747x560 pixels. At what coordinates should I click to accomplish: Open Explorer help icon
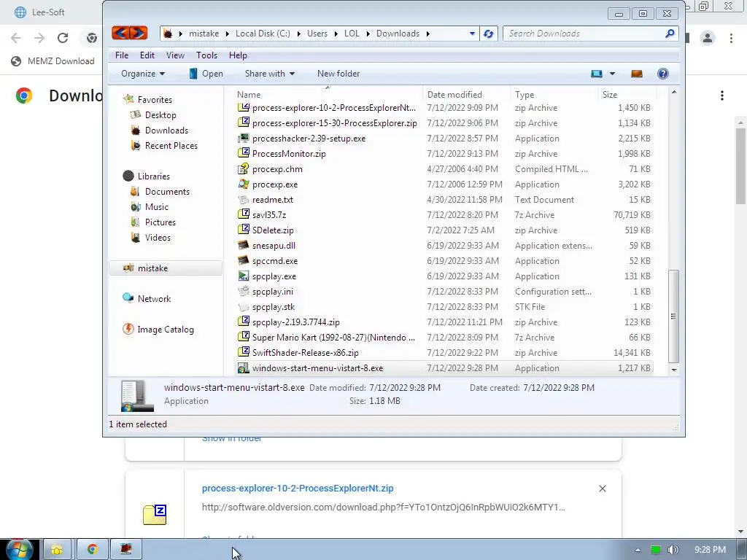pyautogui.click(x=662, y=74)
